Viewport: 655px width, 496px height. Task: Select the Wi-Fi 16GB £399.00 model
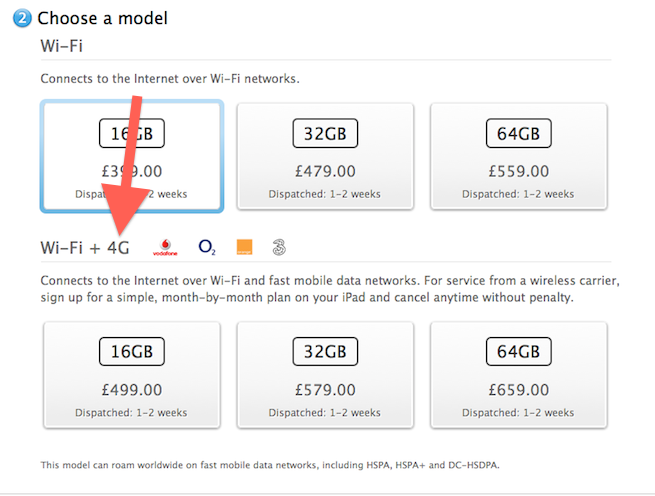coord(132,156)
